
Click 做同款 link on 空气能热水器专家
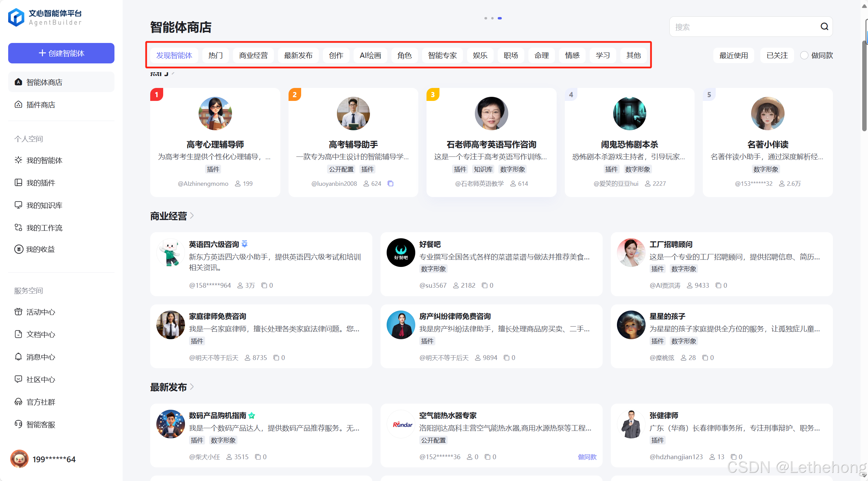(x=587, y=457)
